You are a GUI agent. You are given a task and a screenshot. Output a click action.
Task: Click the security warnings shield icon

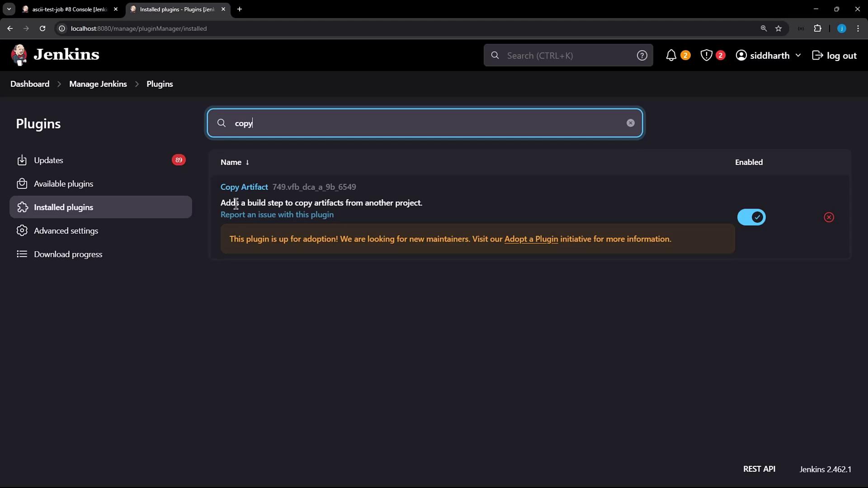(x=706, y=56)
